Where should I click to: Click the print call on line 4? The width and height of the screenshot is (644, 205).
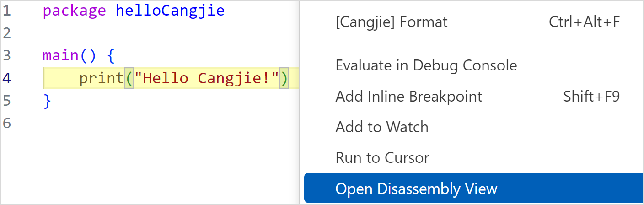101,78
